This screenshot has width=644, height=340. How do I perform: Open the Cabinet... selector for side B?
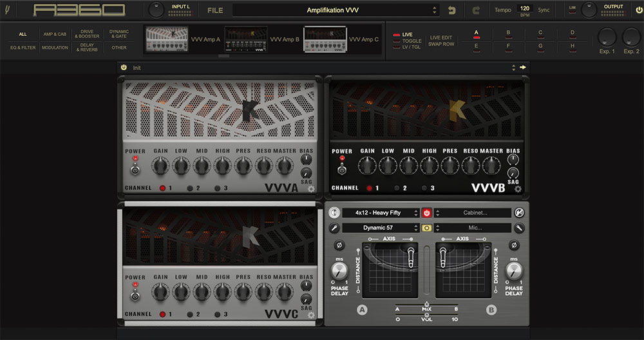473,212
